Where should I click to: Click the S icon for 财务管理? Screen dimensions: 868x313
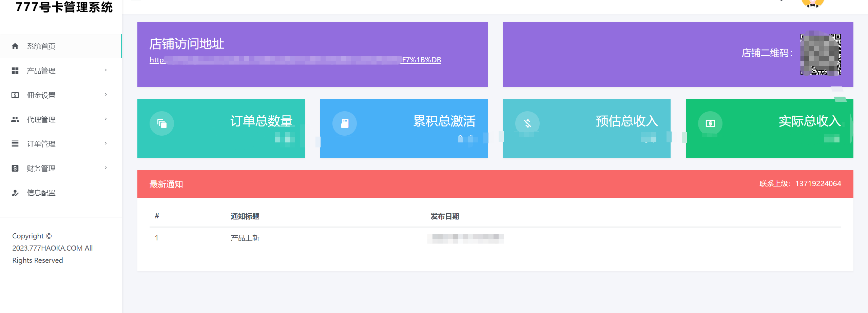click(x=15, y=168)
